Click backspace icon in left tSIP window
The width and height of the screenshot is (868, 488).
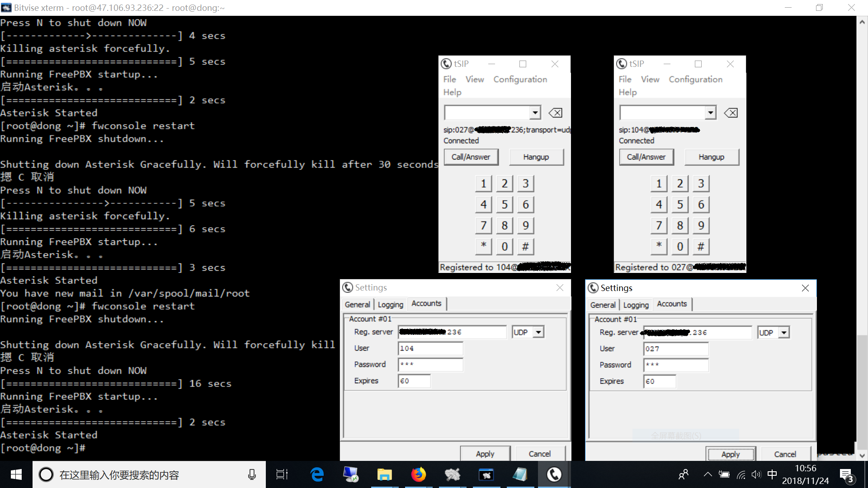[x=555, y=113]
